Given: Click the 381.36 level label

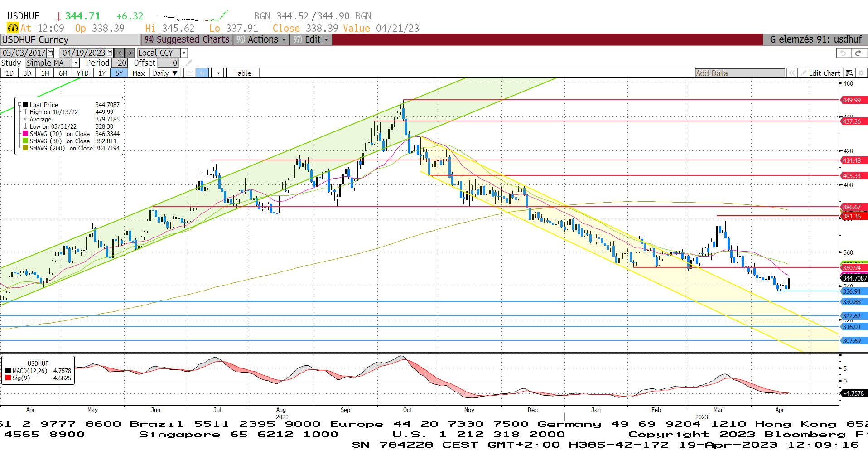Looking at the screenshot, I should point(854,216).
